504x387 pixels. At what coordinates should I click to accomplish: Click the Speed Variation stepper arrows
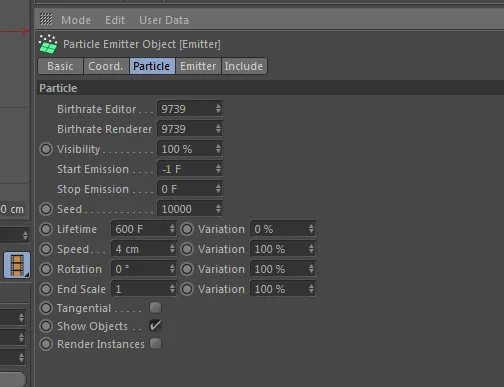pos(311,249)
